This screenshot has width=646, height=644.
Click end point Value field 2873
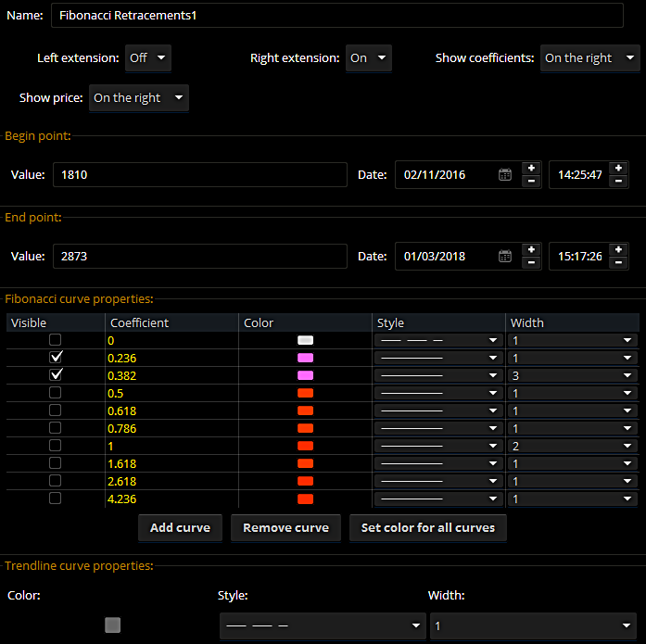[x=200, y=256]
